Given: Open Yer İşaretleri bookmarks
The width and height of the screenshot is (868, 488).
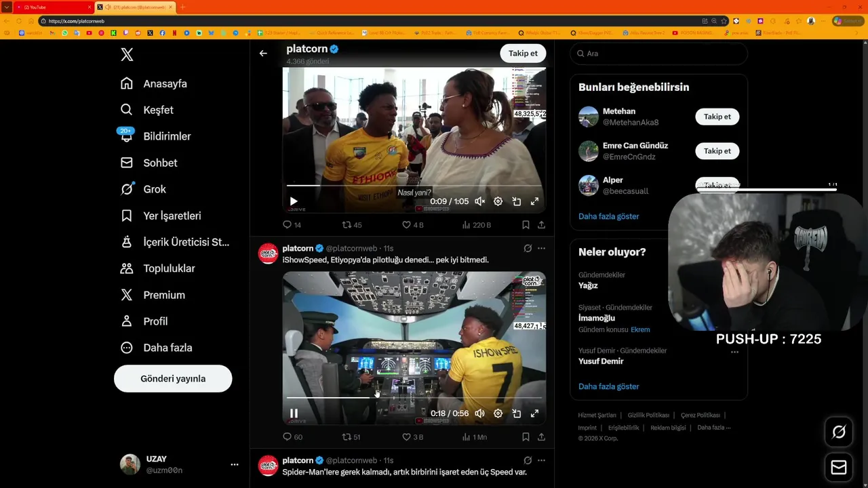Looking at the screenshot, I should click(x=161, y=216).
